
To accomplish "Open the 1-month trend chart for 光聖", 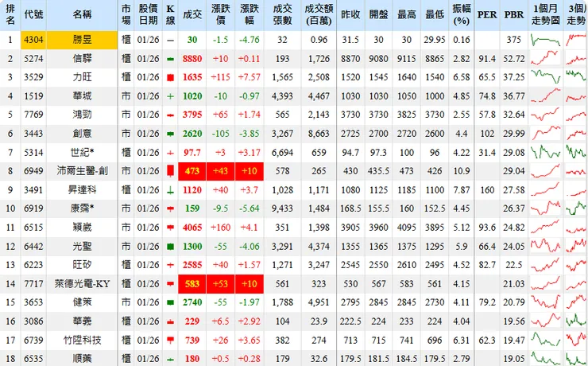I will pyautogui.click(x=546, y=246).
